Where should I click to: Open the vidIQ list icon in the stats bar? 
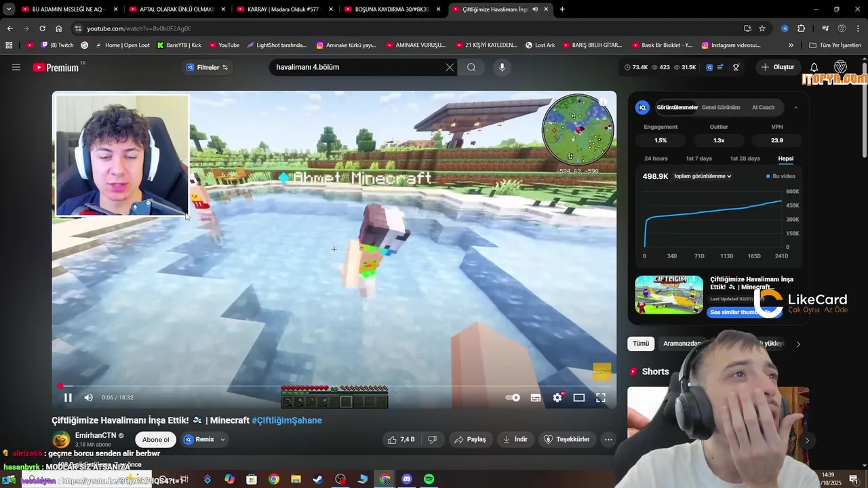[x=720, y=67]
